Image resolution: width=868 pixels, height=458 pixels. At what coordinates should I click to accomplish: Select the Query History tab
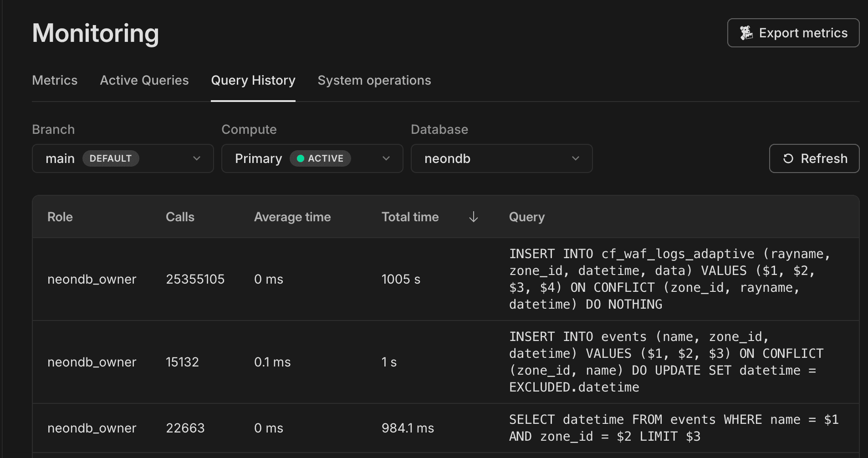253,80
